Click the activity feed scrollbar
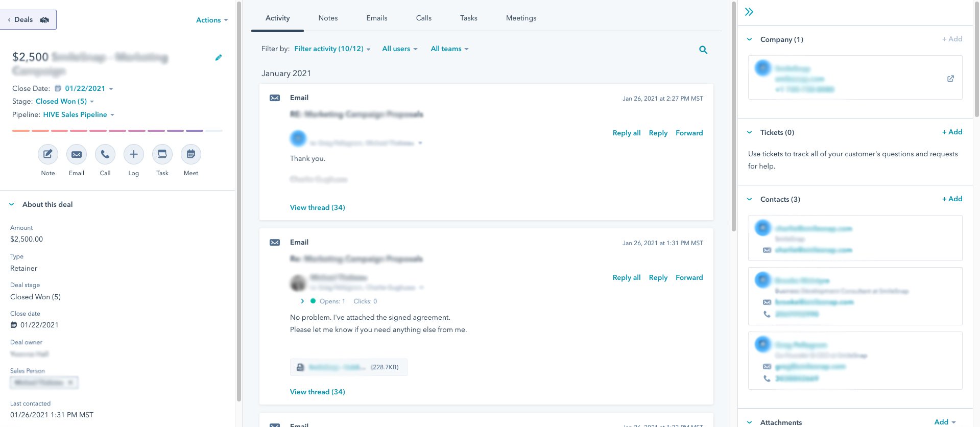 coord(734,116)
